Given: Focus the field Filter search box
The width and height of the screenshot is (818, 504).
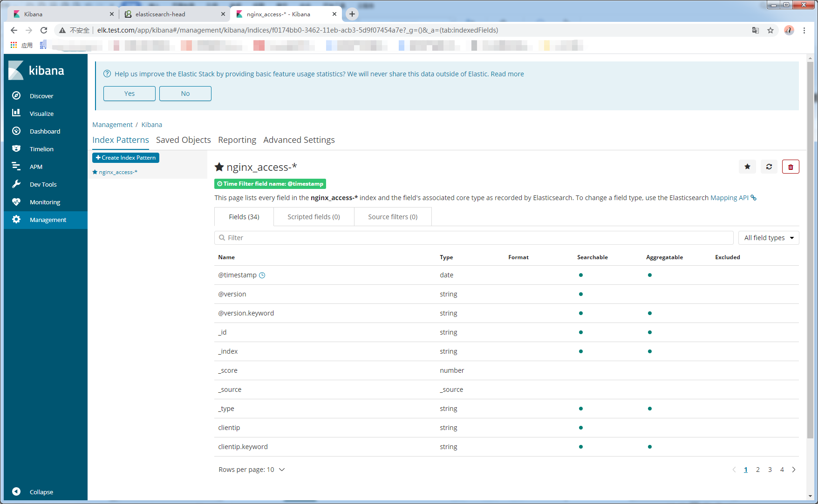Looking at the screenshot, I should [474, 238].
